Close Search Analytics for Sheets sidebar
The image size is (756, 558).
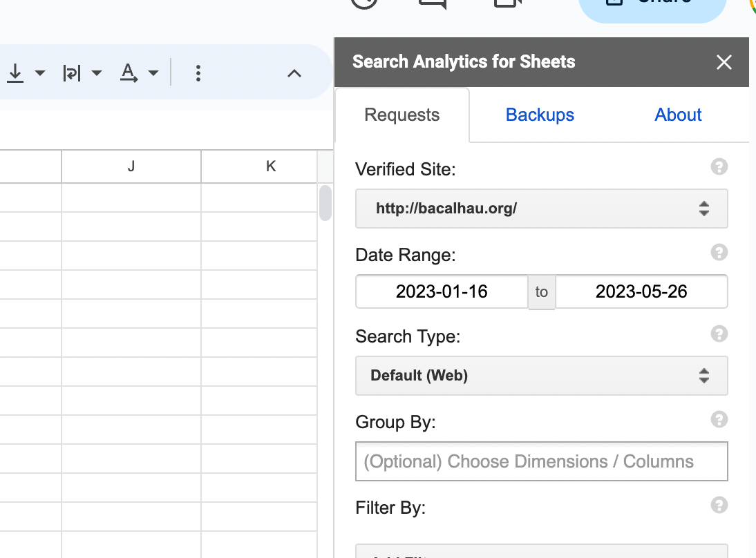724,62
